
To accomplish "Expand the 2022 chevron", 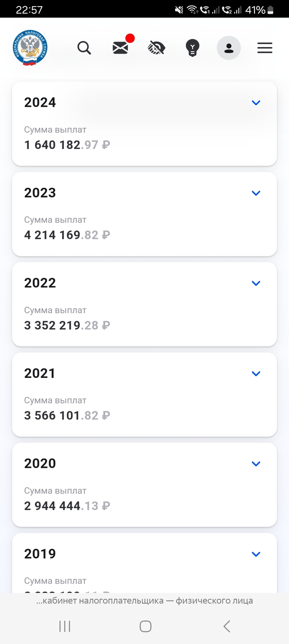I will point(256,283).
